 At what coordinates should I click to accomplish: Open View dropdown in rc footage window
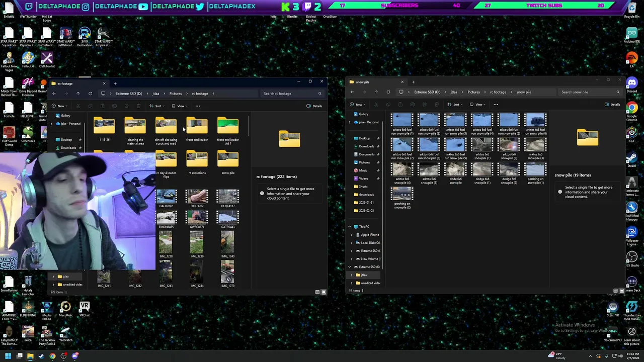coord(180,106)
